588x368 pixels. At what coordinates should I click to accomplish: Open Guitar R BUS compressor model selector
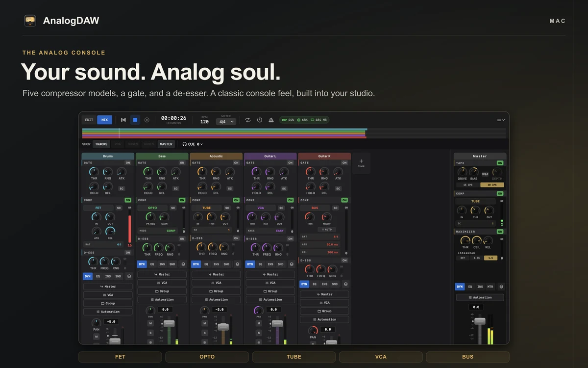coord(315,208)
